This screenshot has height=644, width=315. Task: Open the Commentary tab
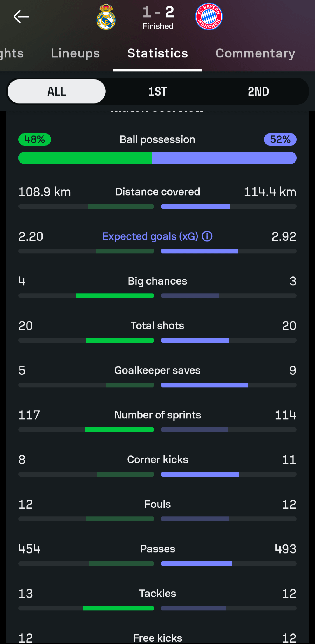click(x=255, y=53)
